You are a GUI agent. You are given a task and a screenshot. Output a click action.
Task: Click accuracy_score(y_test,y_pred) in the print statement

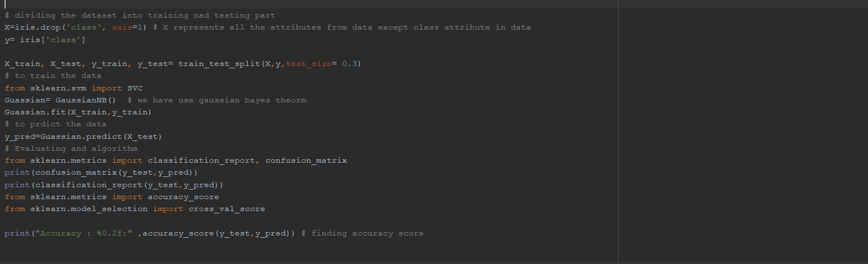pos(216,233)
